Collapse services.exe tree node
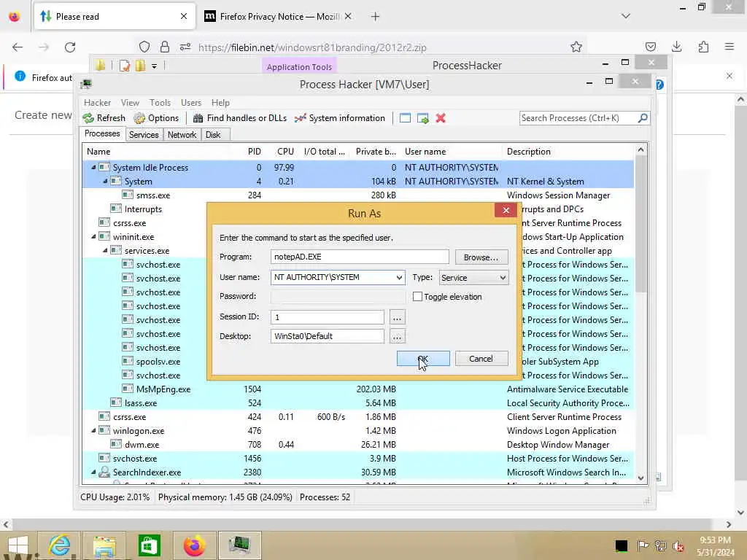The height and width of the screenshot is (560, 747). pyautogui.click(x=105, y=251)
